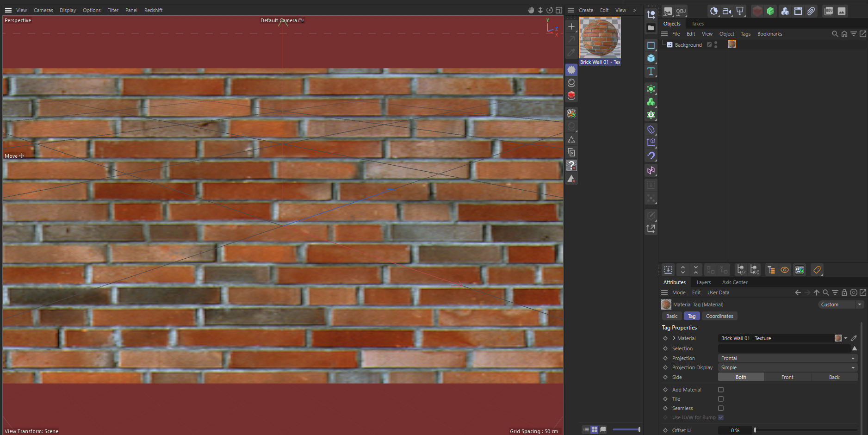Image resolution: width=868 pixels, height=435 pixels.
Task: Toggle the Background layer edit flag
Action: (x=709, y=44)
